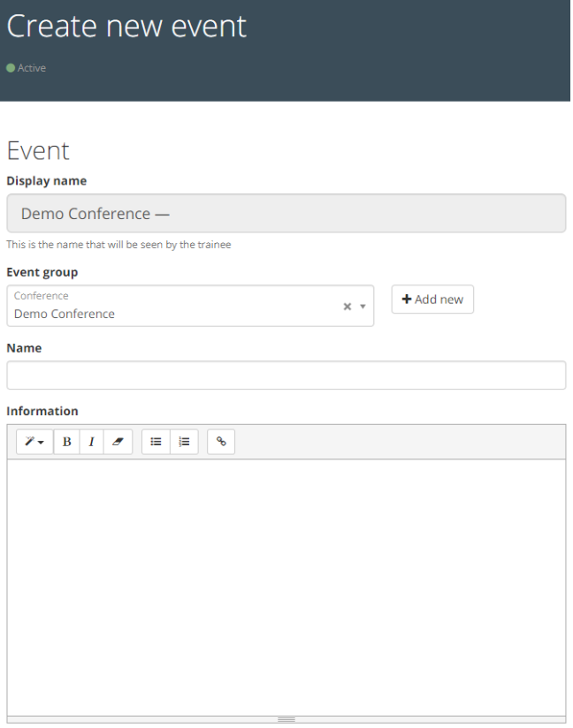
Task: Click the Information label
Action: coord(42,412)
